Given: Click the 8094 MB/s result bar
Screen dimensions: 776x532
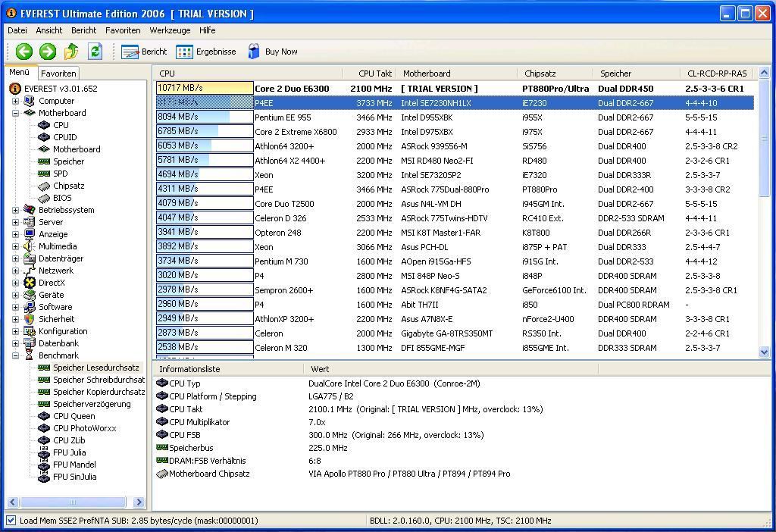Looking at the screenshot, I should point(205,117).
